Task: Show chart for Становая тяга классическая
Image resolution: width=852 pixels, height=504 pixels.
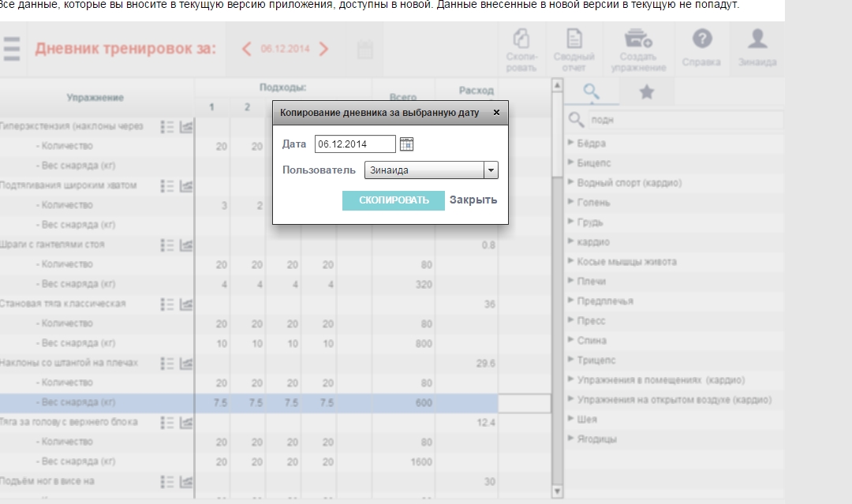Action: point(186,304)
